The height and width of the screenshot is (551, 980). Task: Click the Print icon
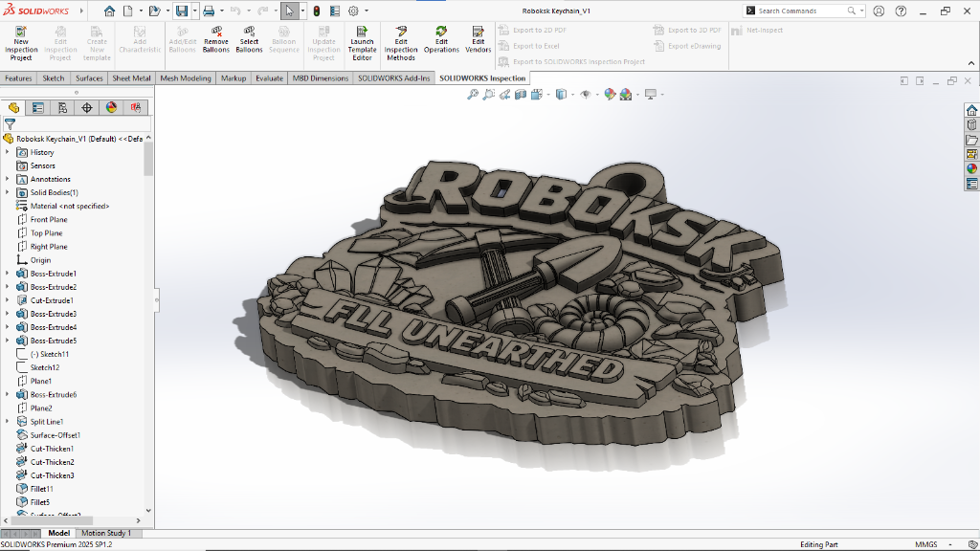pos(209,11)
